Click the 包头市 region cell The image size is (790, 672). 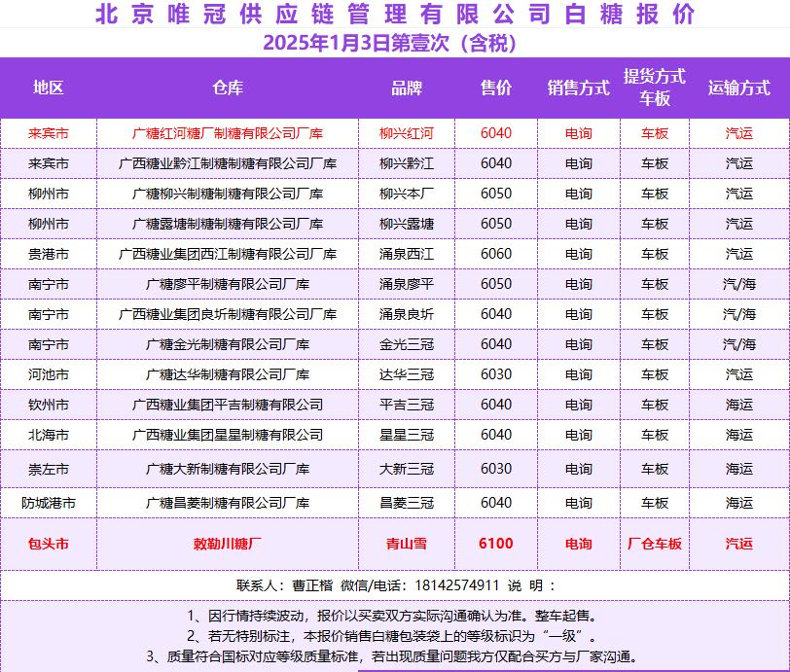[49, 544]
